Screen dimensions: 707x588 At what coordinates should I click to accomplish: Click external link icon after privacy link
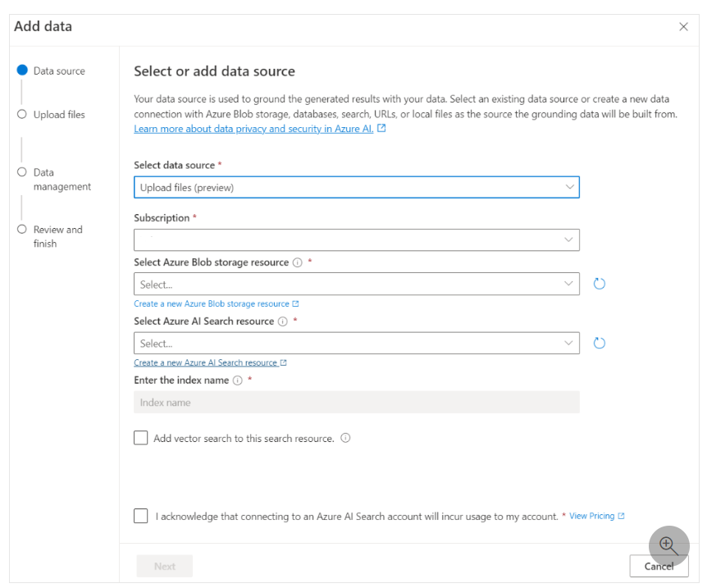tap(381, 128)
